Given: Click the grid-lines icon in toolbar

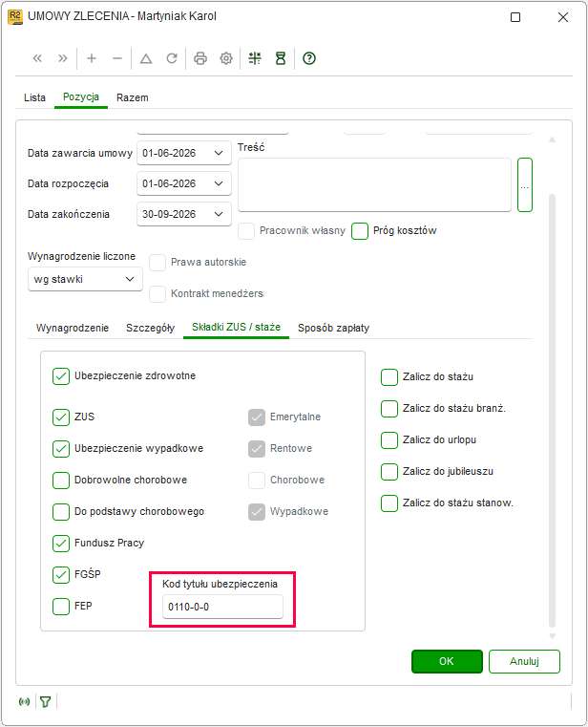Looking at the screenshot, I should click(x=255, y=58).
